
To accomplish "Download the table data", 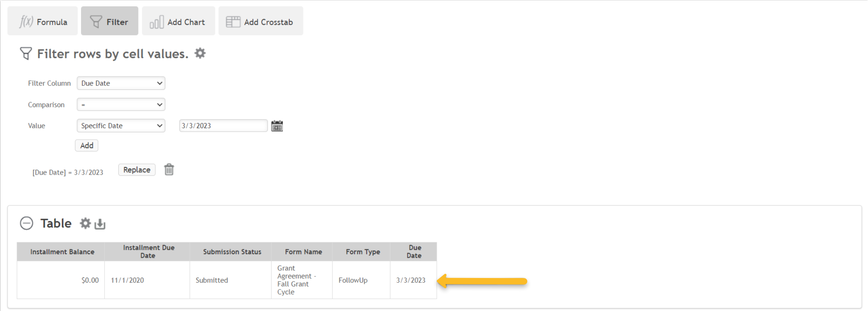I will [x=100, y=224].
